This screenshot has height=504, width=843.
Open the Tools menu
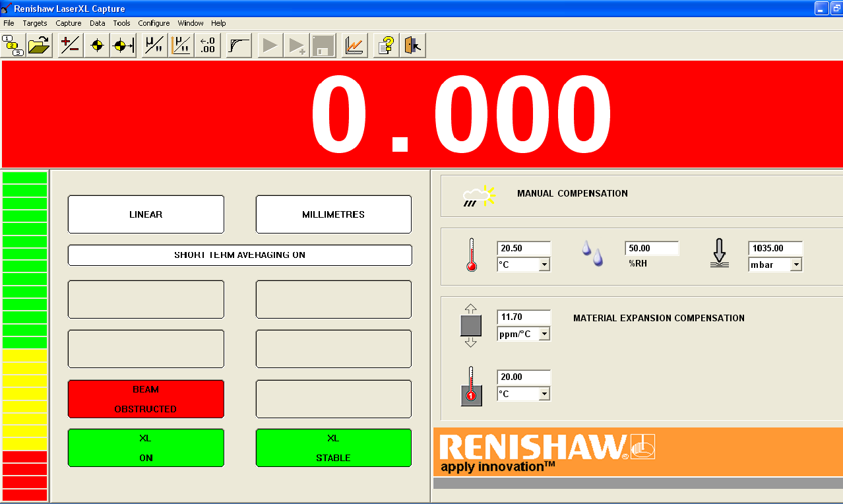click(122, 23)
